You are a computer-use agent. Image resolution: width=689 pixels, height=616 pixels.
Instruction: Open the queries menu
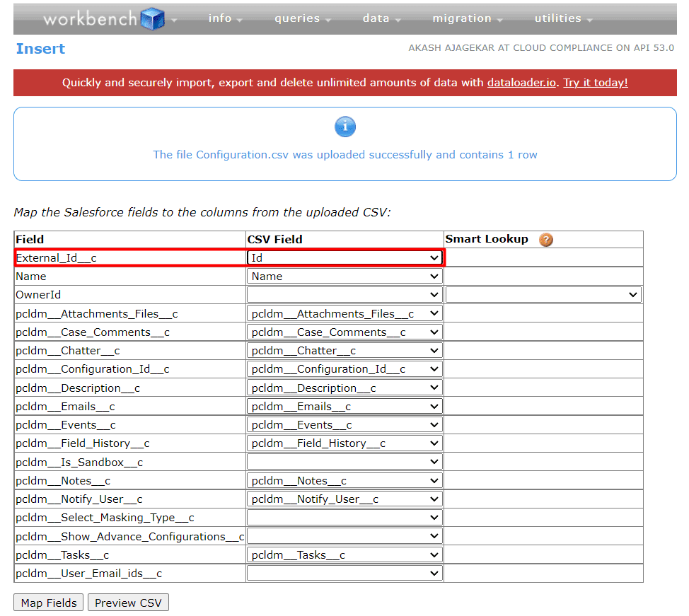(302, 18)
